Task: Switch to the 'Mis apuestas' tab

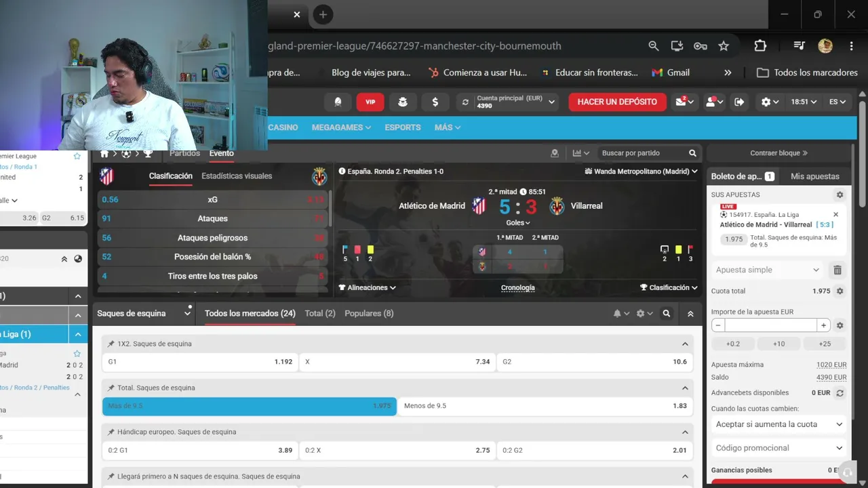Action: tap(815, 176)
